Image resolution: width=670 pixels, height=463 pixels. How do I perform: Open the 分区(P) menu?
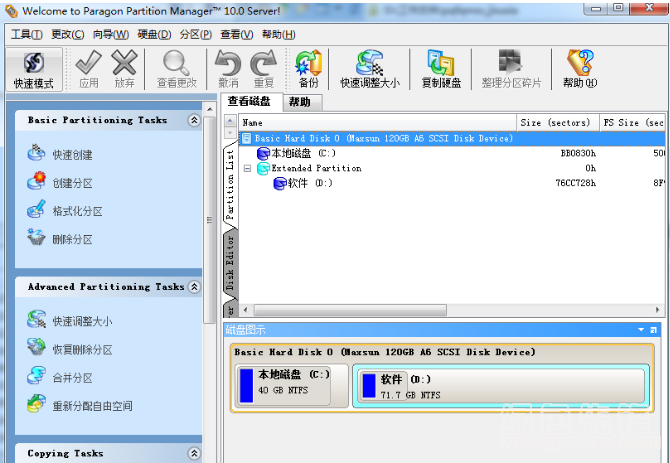[x=196, y=35]
